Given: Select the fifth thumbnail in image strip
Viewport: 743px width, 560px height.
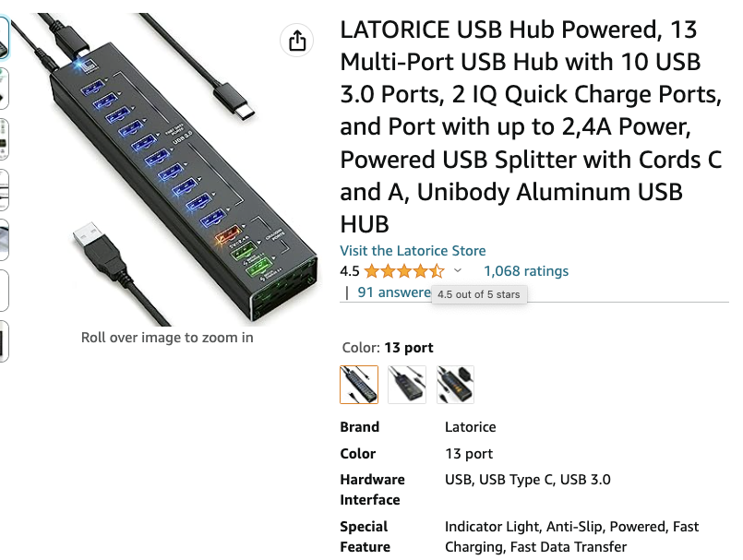Looking at the screenshot, I should [4, 239].
